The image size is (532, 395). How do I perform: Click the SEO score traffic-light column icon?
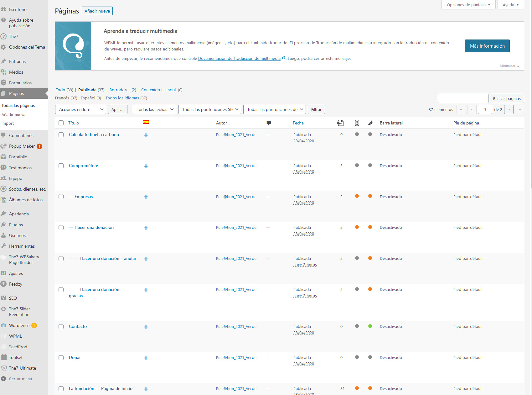357,123
